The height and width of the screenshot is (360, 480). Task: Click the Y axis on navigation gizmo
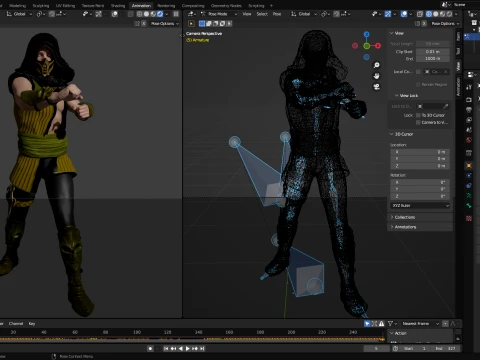tap(367, 46)
